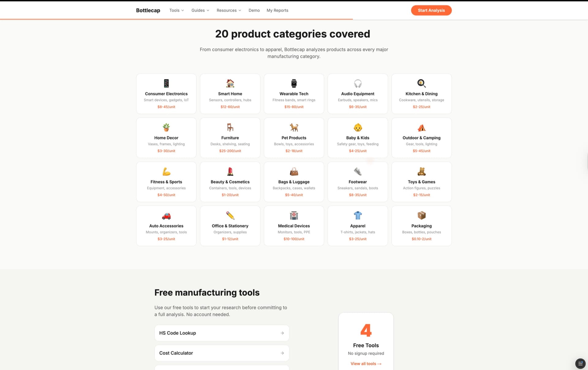Expand the Tools dropdown menu
Image resolution: width=588 pixels, height=370 pixels.
176,10
